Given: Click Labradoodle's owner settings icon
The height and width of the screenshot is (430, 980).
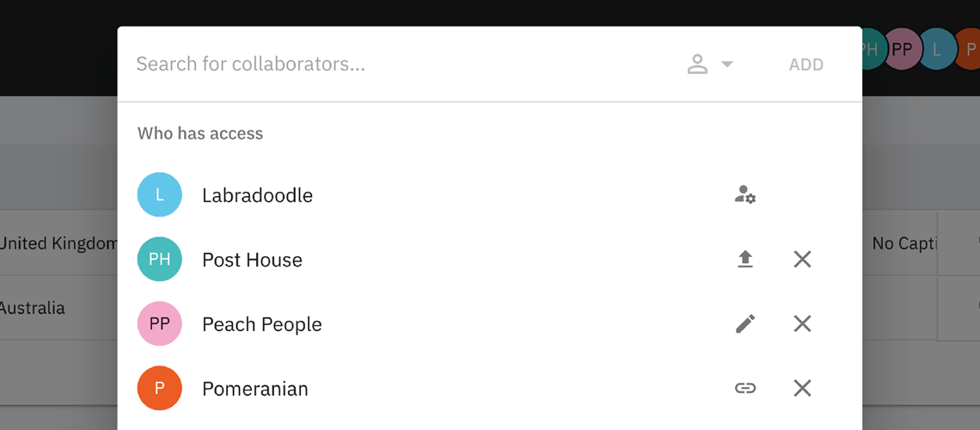Looking at the screenshot, I should (x=744, y=195).
